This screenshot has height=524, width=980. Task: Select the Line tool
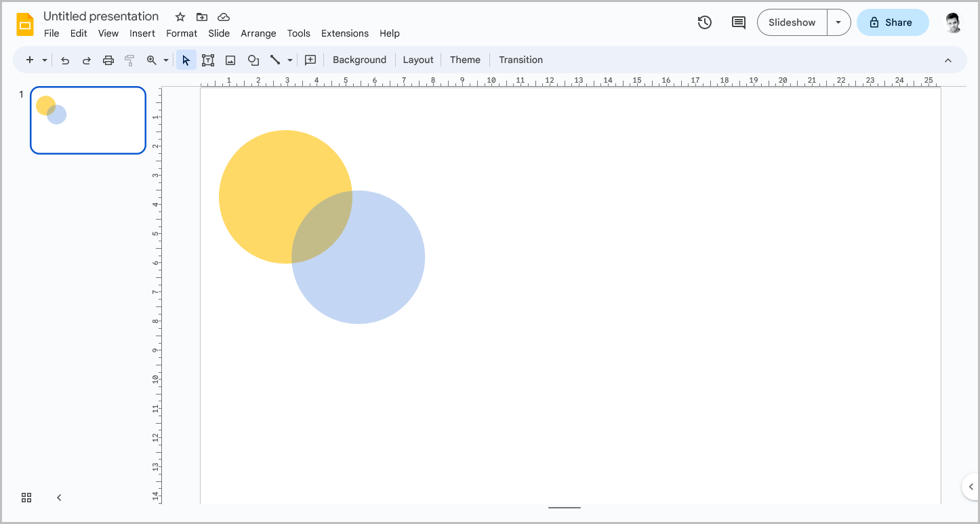276,60
